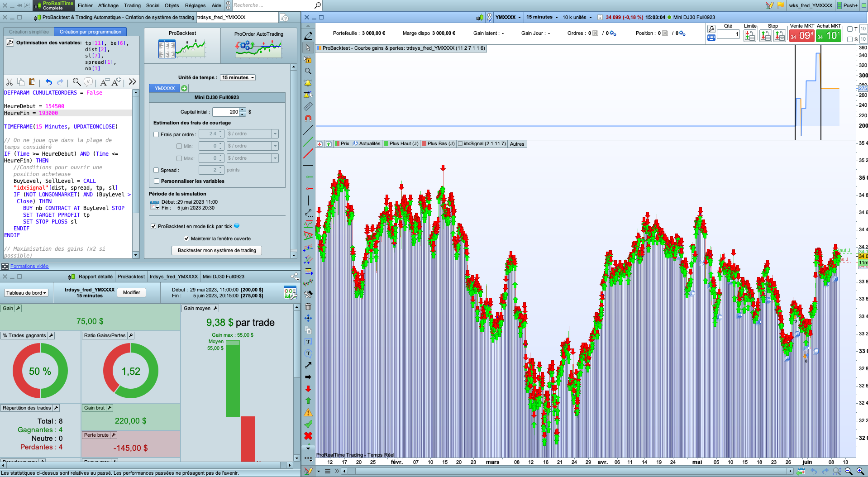Open the Formations vidéo link
868x477 pixels.
click(x=29, y=267)
